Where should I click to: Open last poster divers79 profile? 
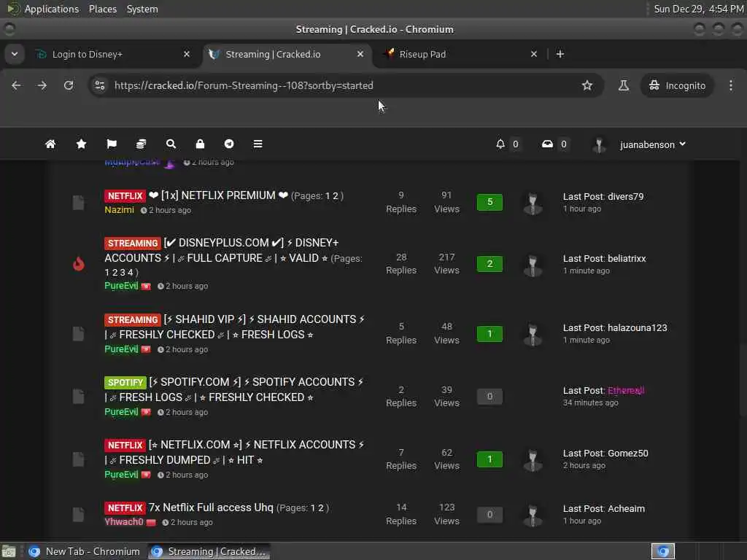tap(625, 197)
